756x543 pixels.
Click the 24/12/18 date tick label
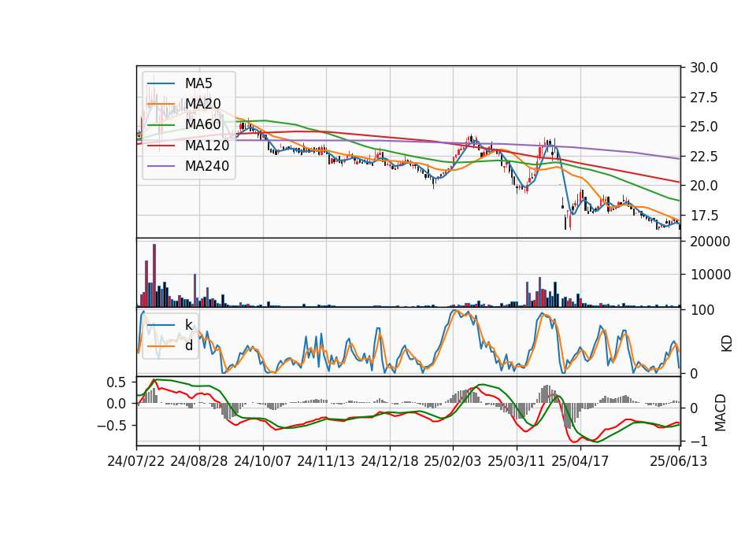click(x=390, y=461)
